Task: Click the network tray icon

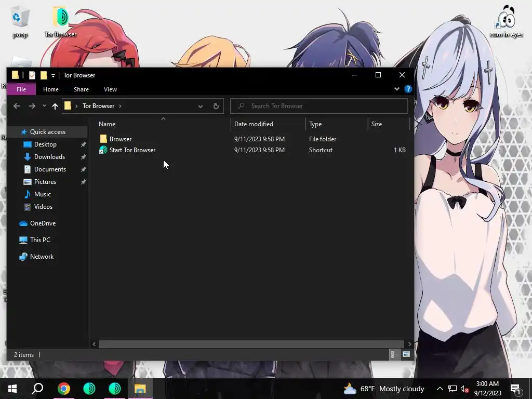Action: pos(453,389)
